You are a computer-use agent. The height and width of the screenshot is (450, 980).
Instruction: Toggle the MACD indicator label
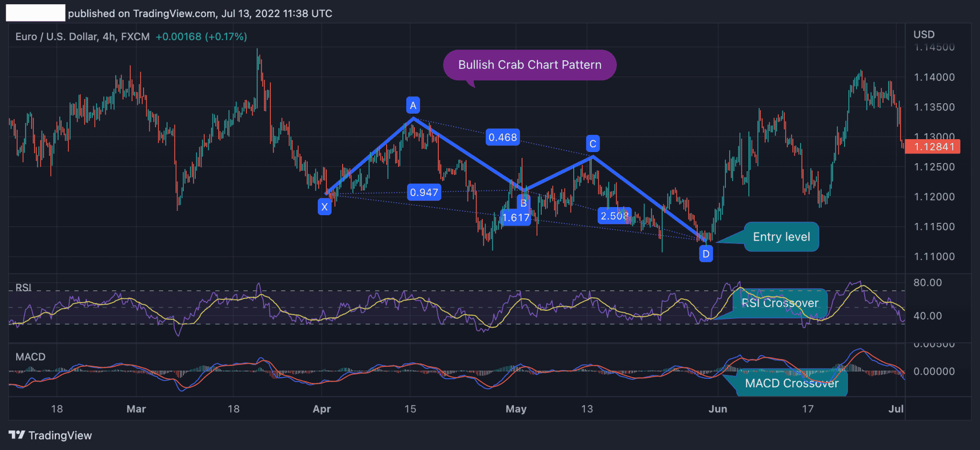tap(30, 357)
